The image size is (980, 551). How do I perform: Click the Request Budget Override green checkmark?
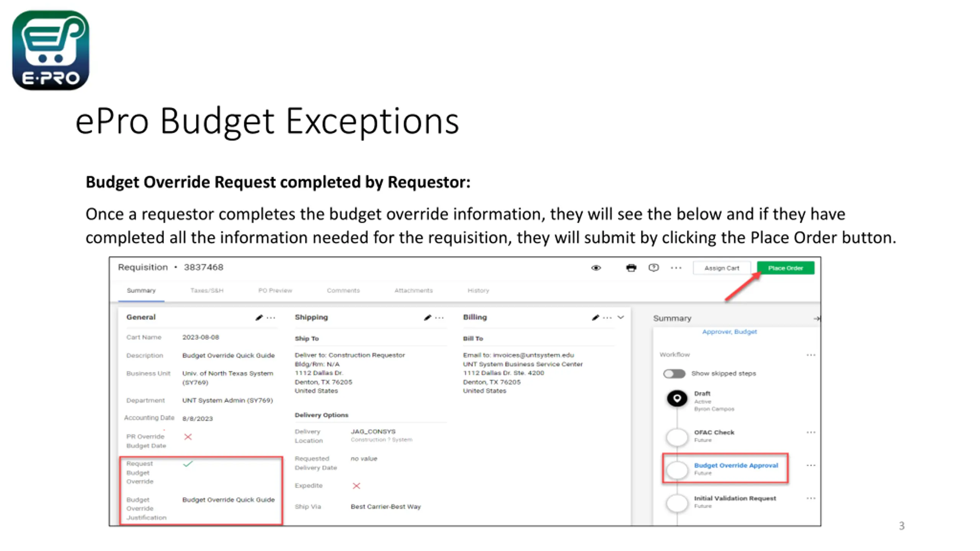pyautogui.click(x=188, y=464)
